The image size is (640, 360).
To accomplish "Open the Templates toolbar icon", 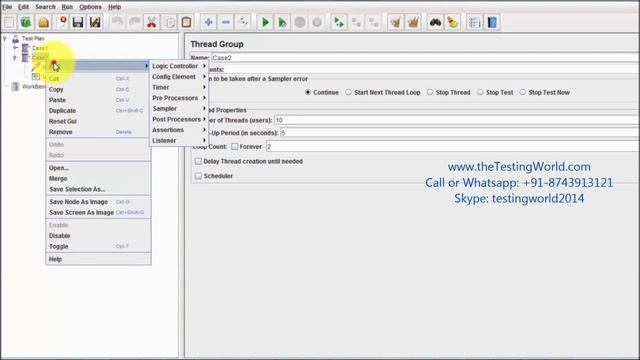I will (x=26, y=22).
